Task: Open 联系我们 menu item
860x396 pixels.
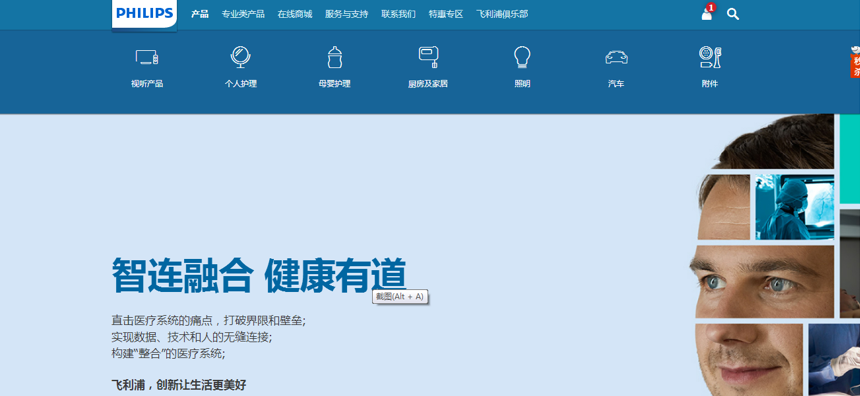Action: [x=398, y=14]
